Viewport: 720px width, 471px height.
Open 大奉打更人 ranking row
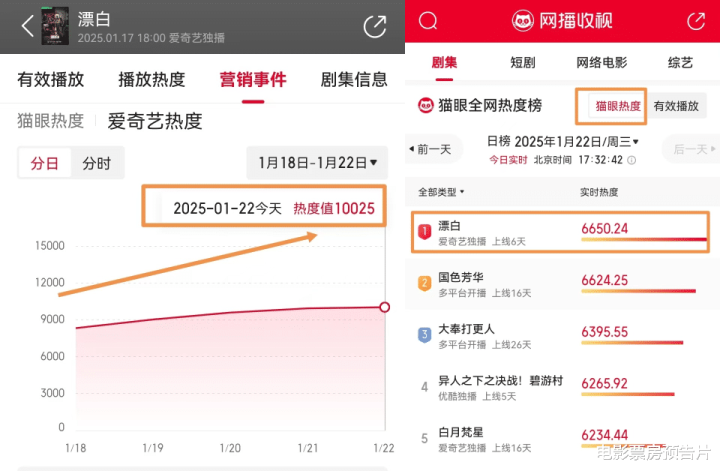click(x=562, y=335)
